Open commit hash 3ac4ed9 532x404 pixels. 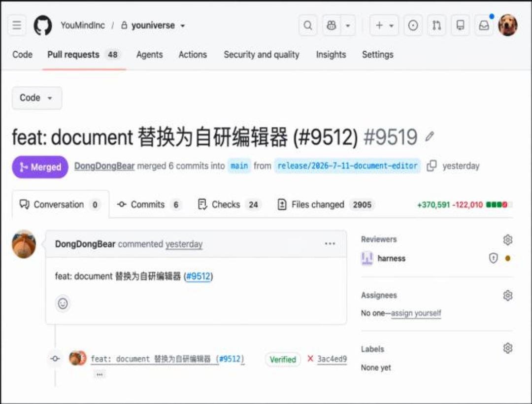[x=332, y=359]
